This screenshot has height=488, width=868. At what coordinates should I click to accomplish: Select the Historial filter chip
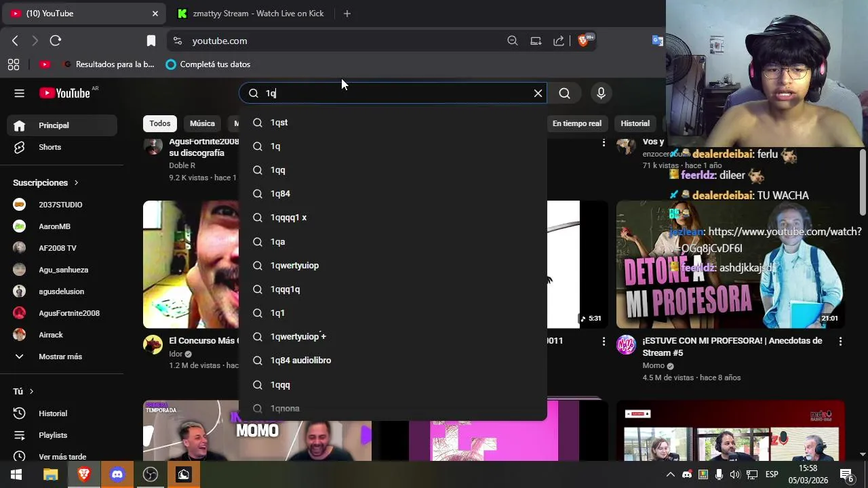[x=635, y=123]
